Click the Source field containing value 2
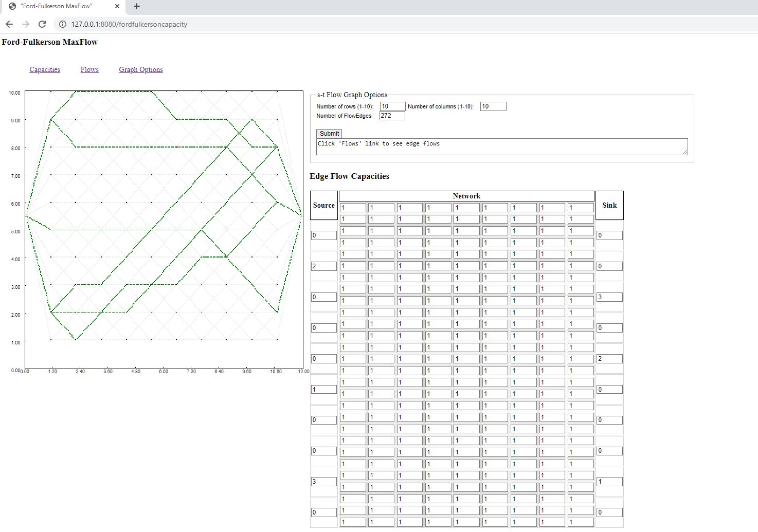This screenshot has width=758, height=532. 323,266
